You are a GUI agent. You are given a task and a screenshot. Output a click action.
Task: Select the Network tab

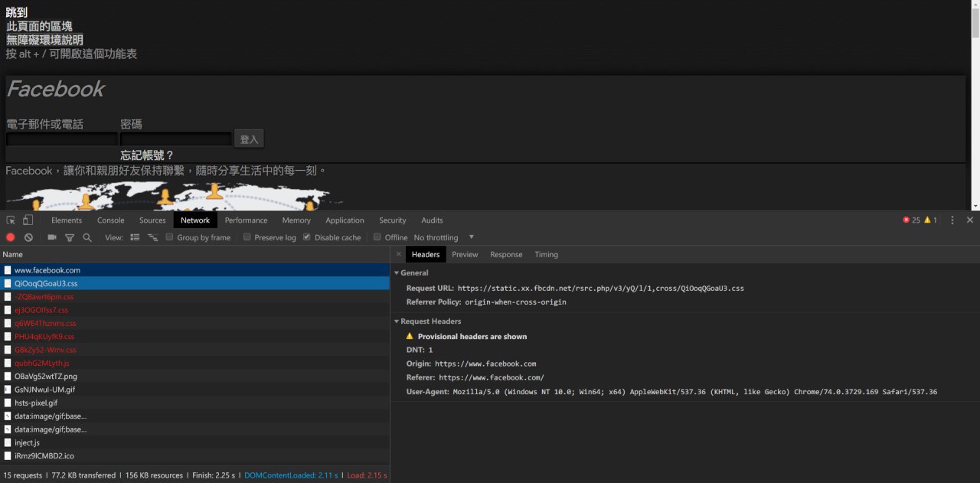coord(195,220)
